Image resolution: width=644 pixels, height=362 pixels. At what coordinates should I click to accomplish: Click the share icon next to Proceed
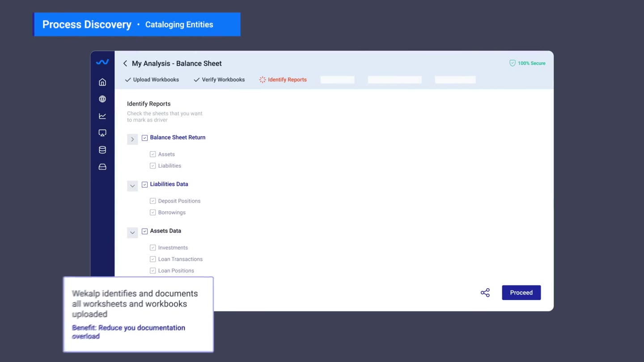[x=485, y=293]
